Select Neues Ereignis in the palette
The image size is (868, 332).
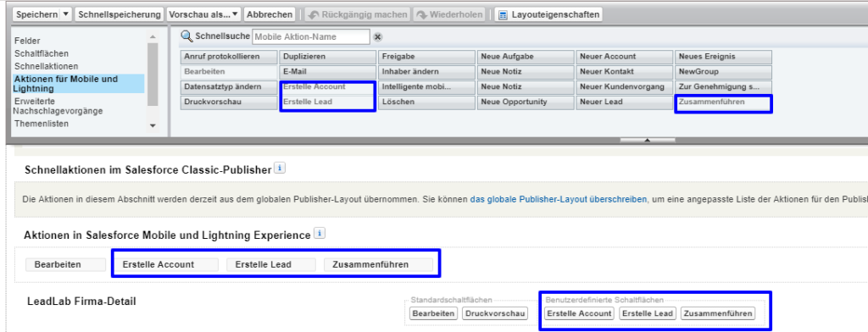[724, 57]
